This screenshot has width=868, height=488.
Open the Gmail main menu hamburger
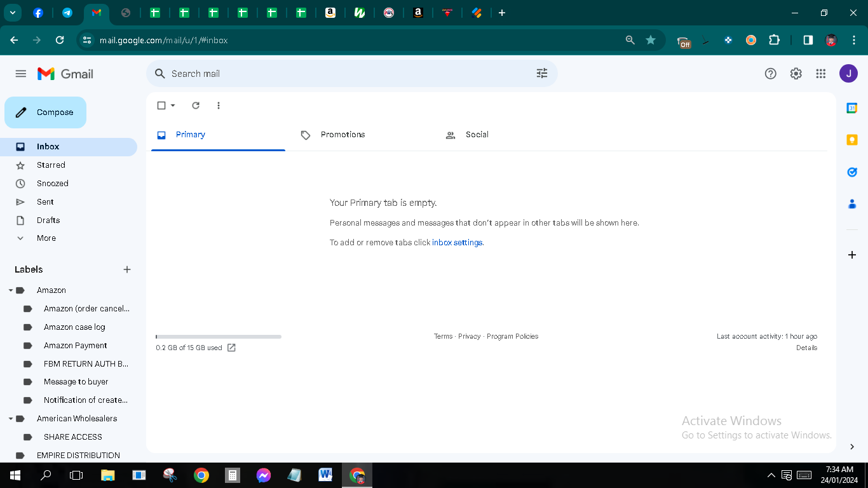(21, 74)
